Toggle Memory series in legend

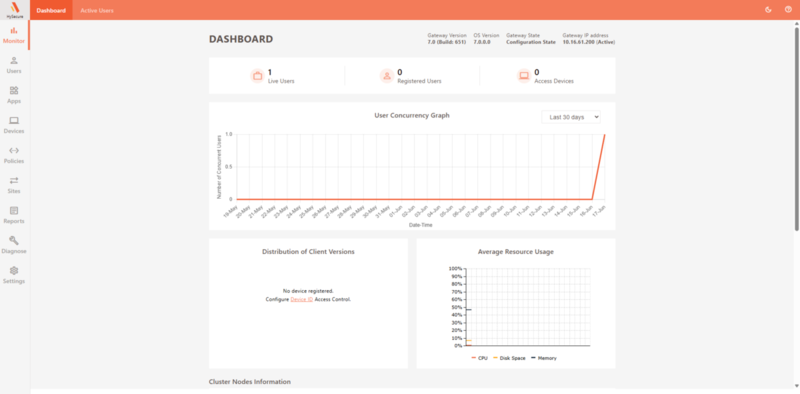pyautogui.click(x=544, y=358)
